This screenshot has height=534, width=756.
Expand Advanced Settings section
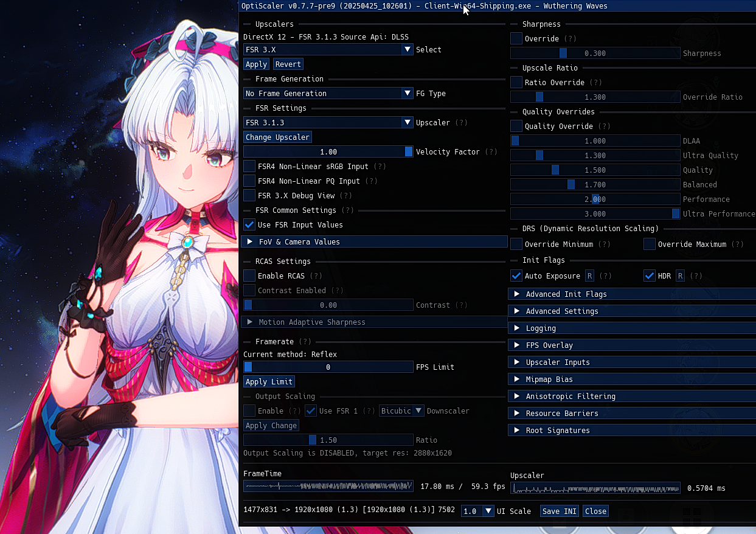point(632,311)
